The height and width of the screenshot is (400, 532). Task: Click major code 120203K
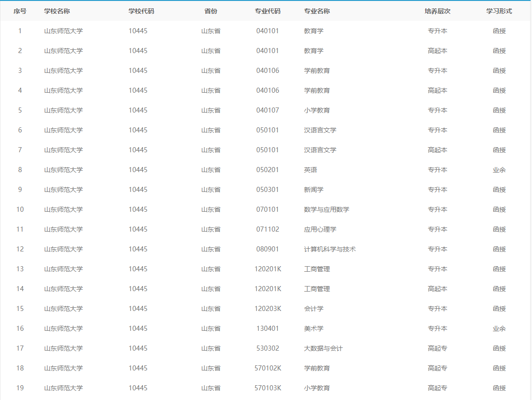point(268,309)
